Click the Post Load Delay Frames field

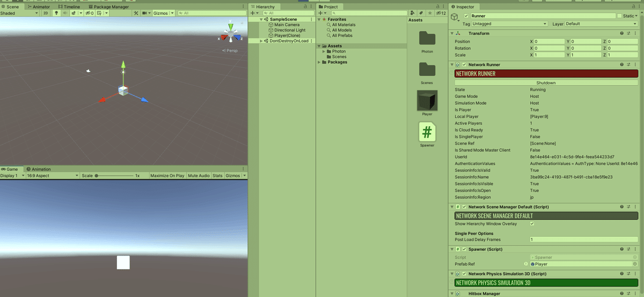584,240
